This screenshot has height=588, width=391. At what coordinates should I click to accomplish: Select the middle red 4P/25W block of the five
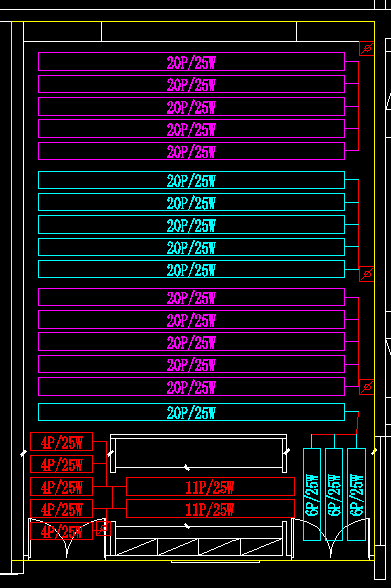pos(61,486)
